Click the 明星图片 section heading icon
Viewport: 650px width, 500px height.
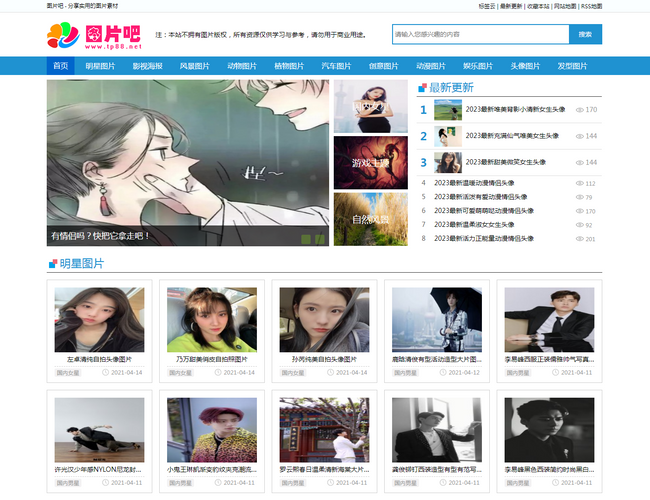point(53,264)
